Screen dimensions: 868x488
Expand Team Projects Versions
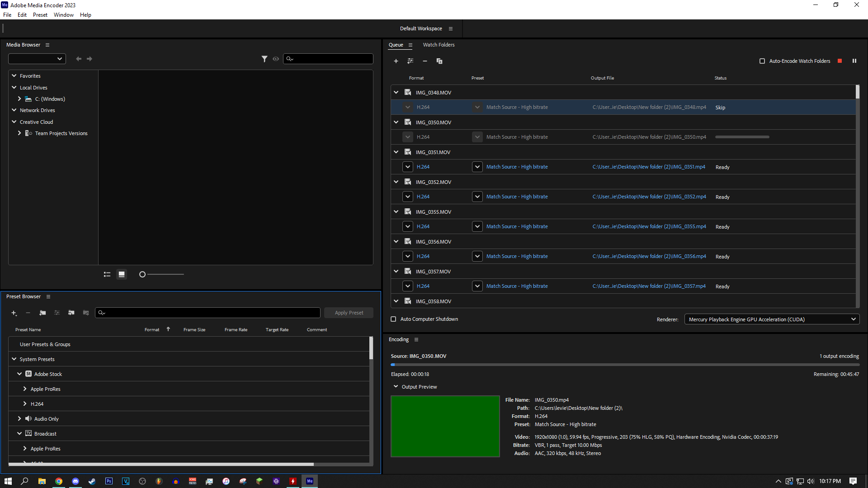coord(19,133)
